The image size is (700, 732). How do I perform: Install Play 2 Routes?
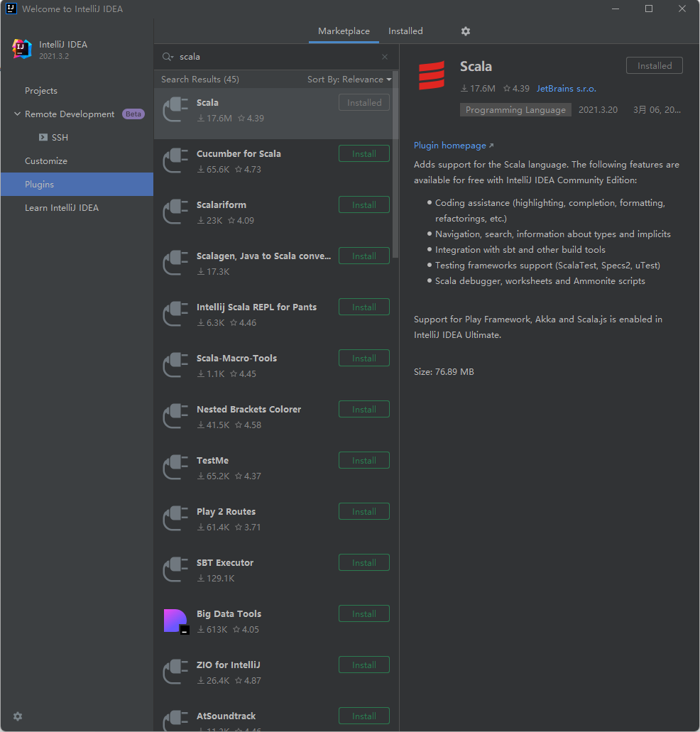click(364, 511)
